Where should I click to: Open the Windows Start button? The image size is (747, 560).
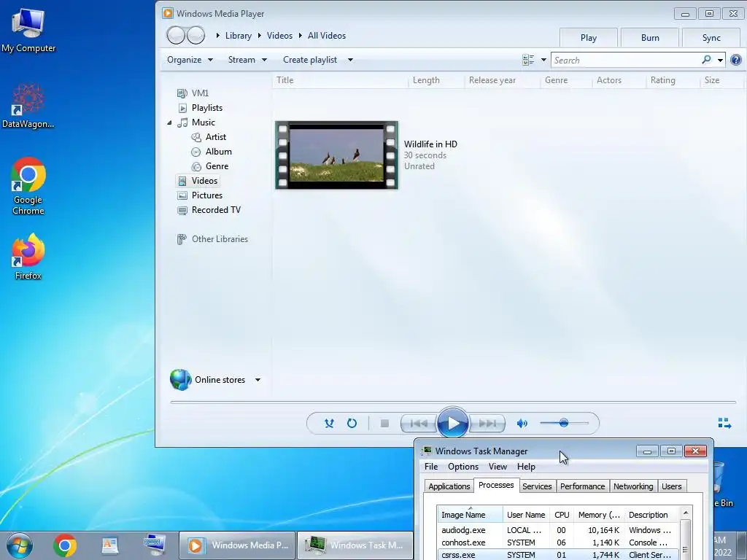tap(19, 545)
